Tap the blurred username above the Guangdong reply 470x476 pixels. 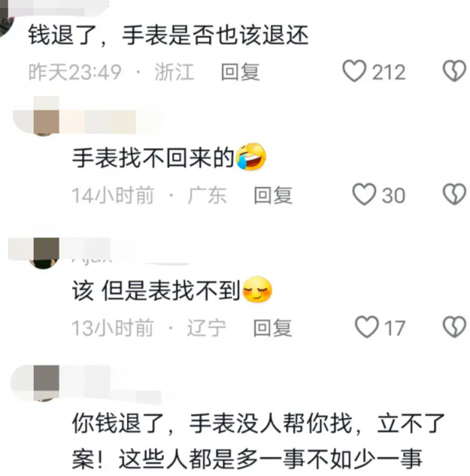(97, 121)
